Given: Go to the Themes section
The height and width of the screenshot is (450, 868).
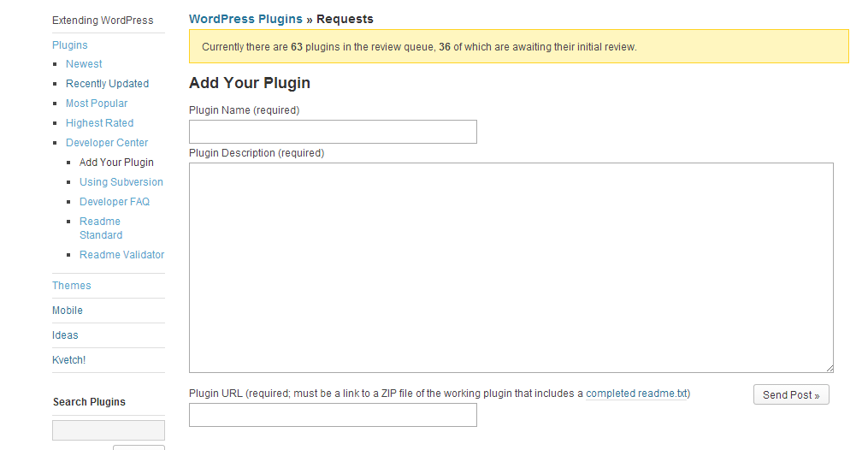Looking at the screenshot, I should [72, 286].
